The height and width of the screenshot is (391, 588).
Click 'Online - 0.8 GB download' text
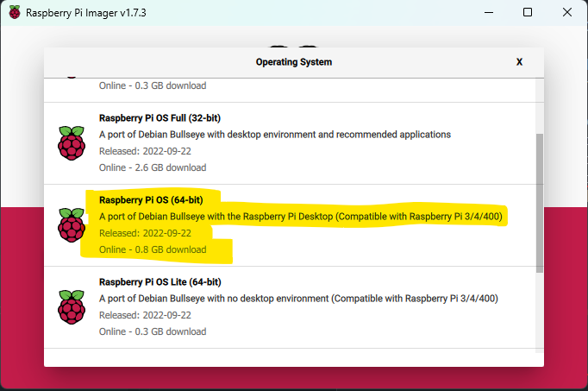click(153, 249)
